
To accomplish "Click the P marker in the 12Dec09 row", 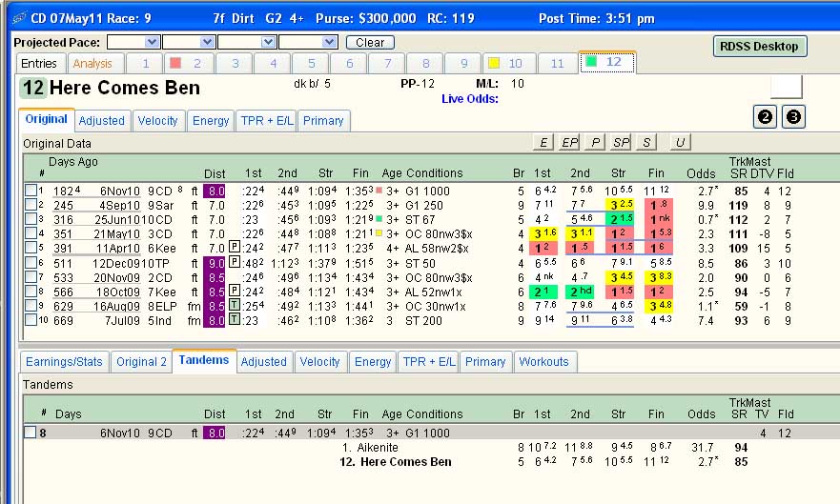I will [235, 262].
